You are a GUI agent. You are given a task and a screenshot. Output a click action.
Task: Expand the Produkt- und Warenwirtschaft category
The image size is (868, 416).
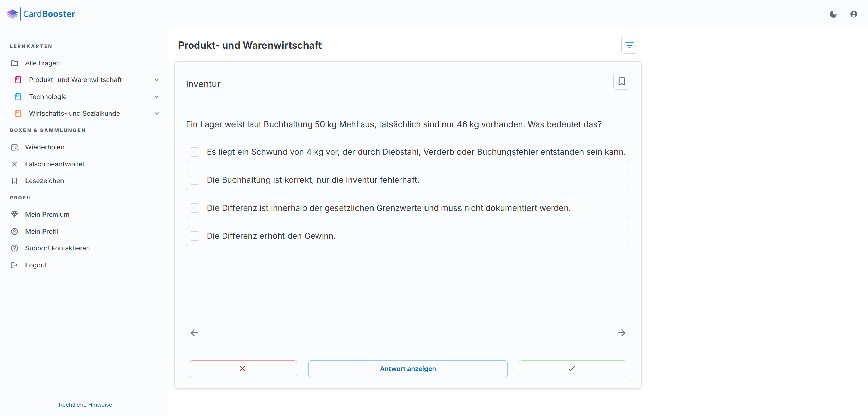click(x=157, y=80)
